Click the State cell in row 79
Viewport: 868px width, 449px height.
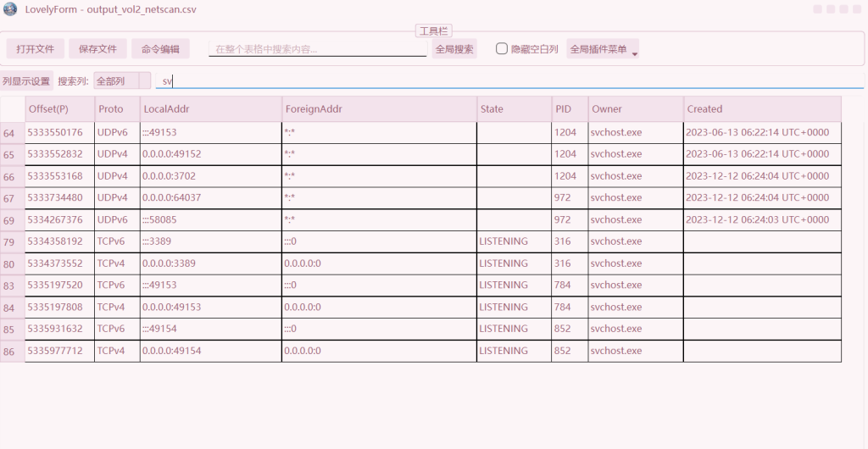coord(514,241)
